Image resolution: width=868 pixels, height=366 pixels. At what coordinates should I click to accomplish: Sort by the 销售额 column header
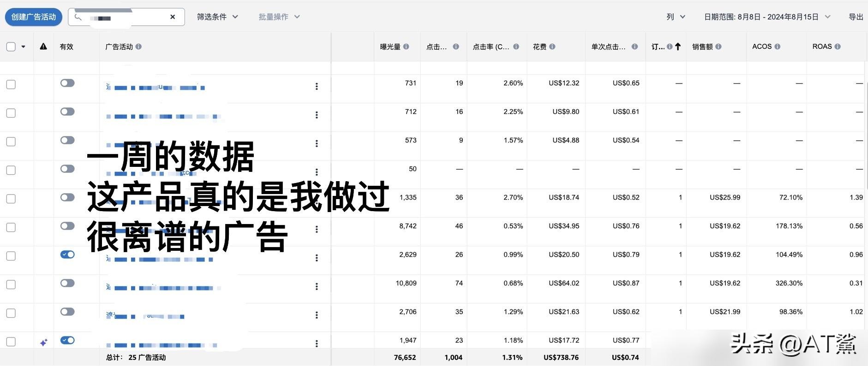coord(702,47)
